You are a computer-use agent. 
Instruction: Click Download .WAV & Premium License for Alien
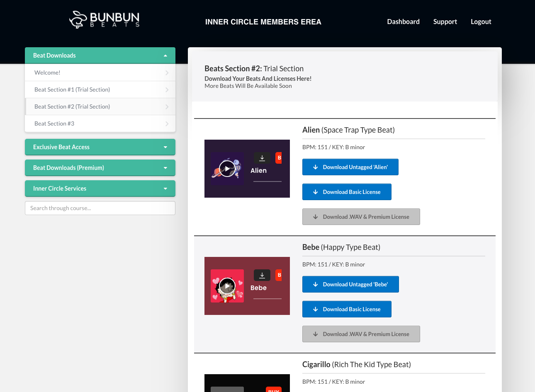(x=361, y=217)
